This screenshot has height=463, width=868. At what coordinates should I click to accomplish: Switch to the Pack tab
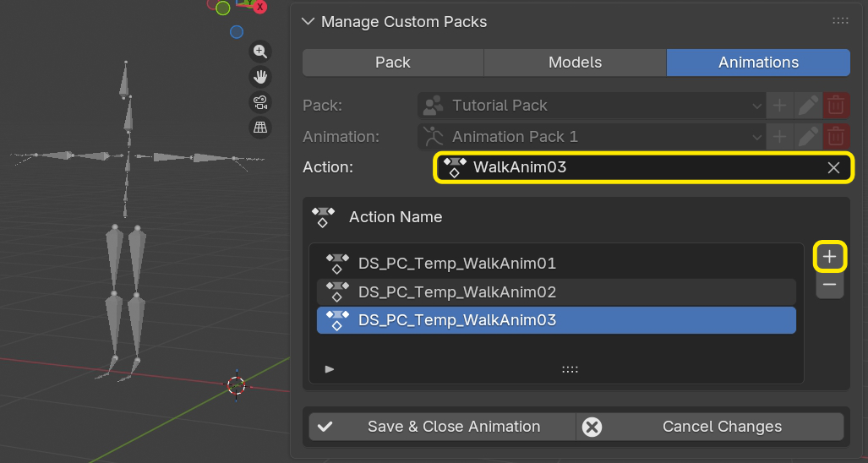tap(393, 63)
